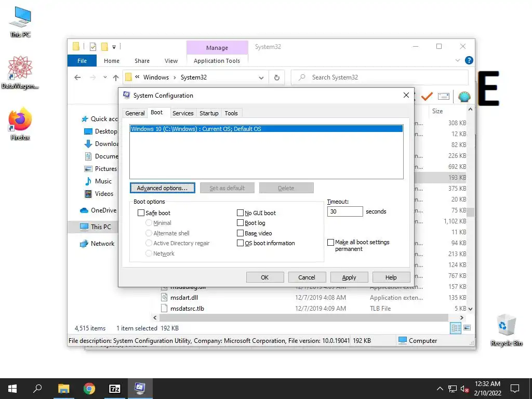Open DataWagon desktop shortcut

pyautogui.click(x=20, y=72)
